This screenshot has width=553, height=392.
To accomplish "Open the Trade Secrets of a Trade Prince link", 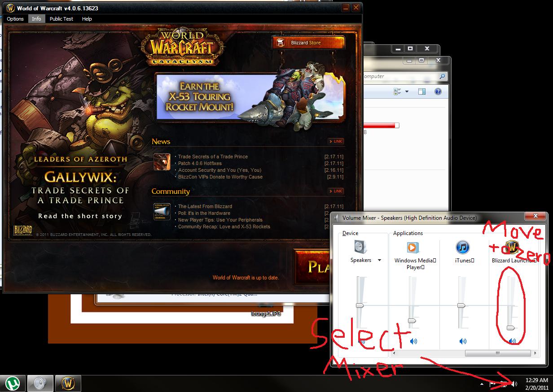I will [x=213, y=157].
